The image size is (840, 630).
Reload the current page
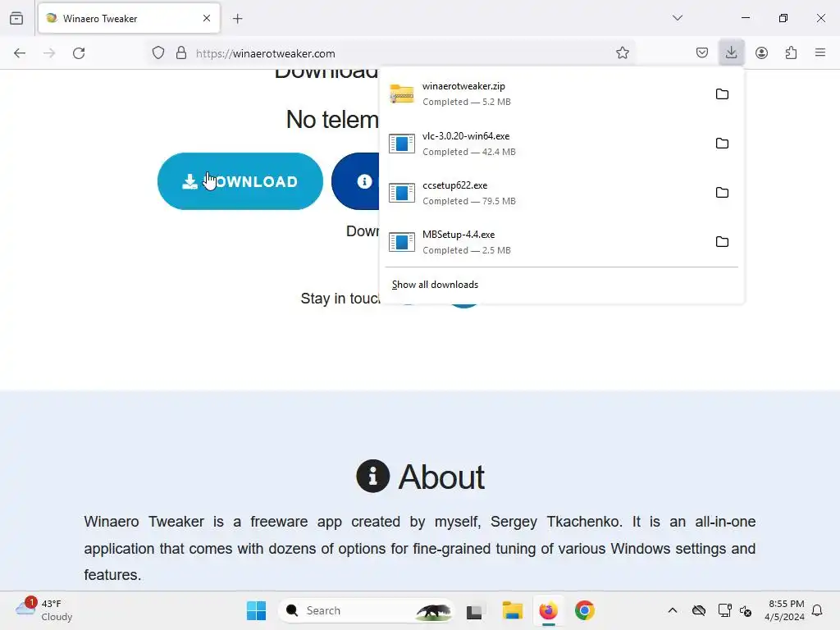[79, 53]
